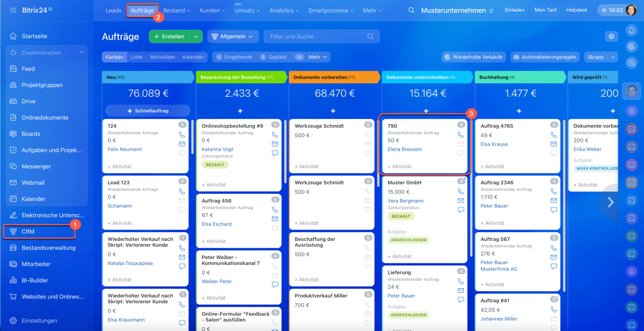Select the Kanban view tab

(115, 57)
